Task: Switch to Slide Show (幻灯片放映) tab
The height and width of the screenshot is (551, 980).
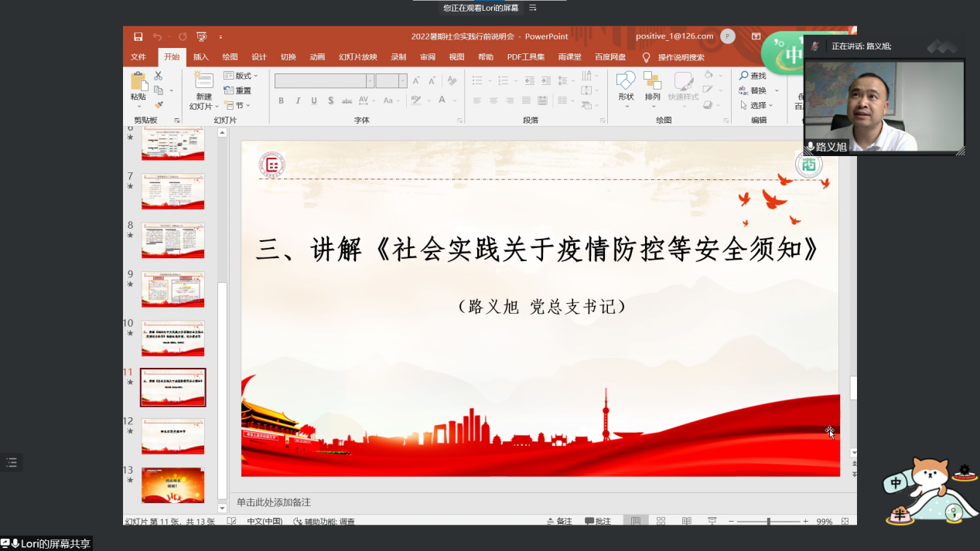Action: (x=357, y=57)
